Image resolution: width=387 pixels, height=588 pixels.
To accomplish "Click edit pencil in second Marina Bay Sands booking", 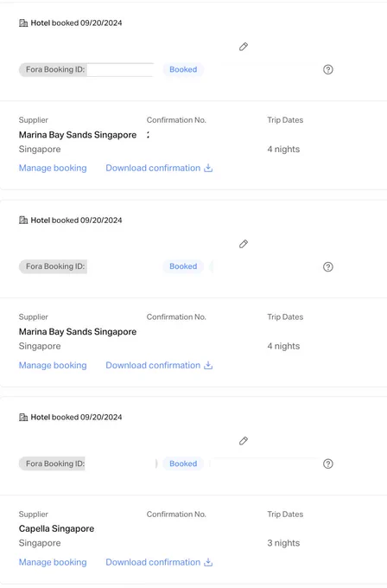I will point(244,244).
